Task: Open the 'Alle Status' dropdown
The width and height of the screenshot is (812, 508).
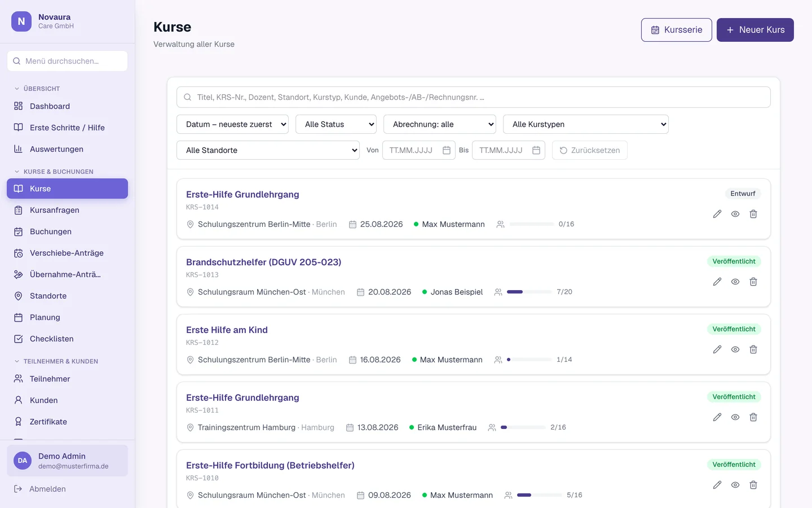Action: pyautogui.click(x=336, y=124)
